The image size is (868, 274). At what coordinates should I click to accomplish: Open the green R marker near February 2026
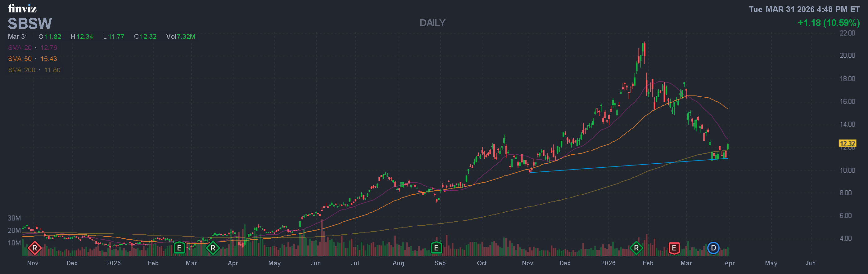[x=636, y=248]
